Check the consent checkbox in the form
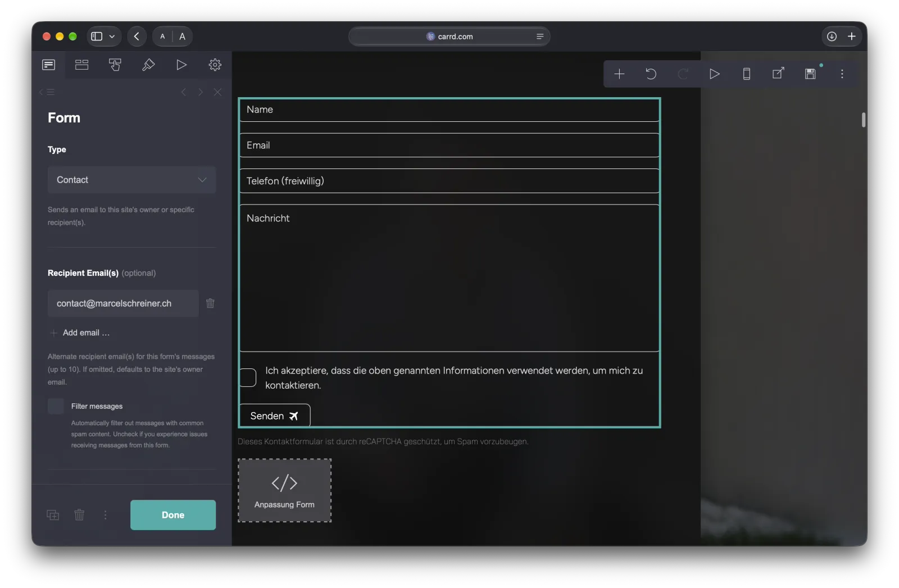 [x=248, y=378]
